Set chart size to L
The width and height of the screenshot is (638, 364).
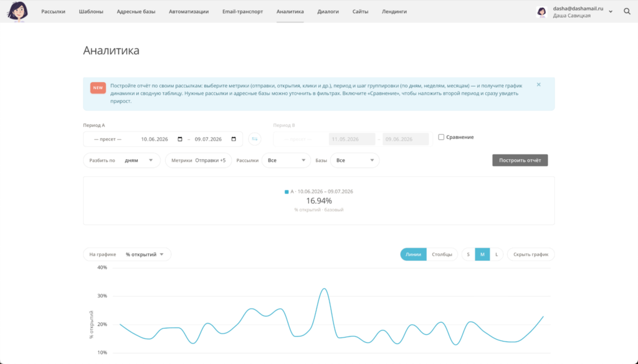pos(497,254)
